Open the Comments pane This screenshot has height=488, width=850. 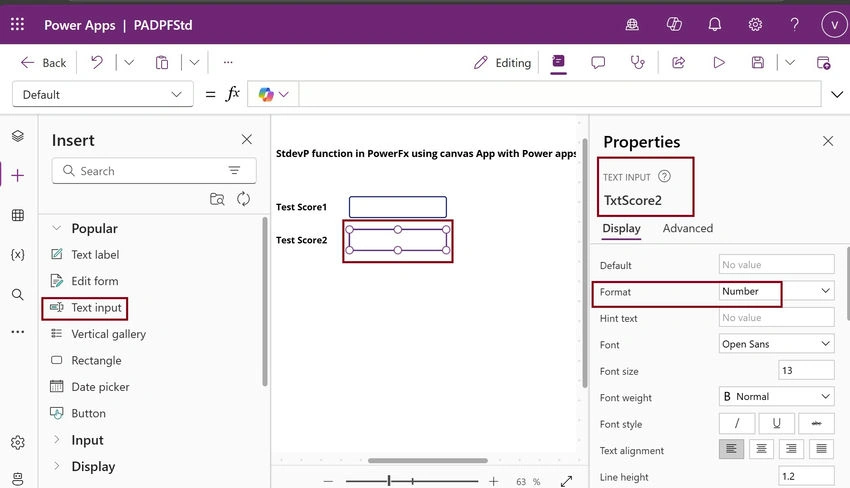coord(598,63)
